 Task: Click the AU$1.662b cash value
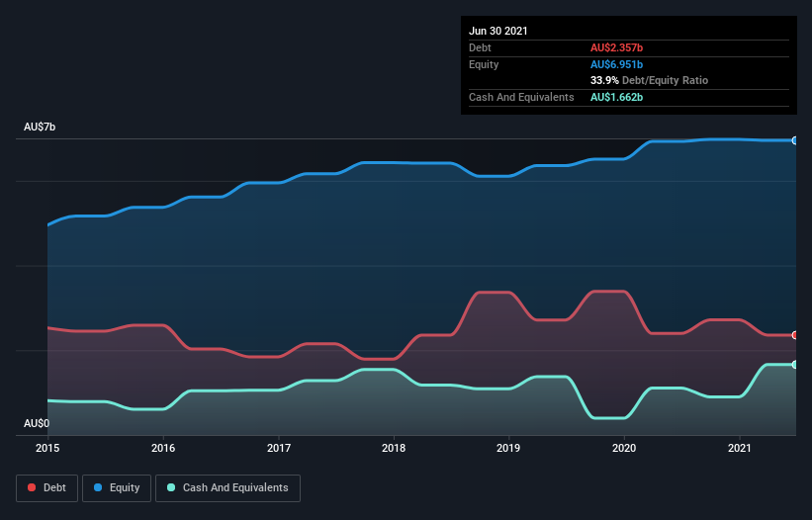(x=616, y=97)
